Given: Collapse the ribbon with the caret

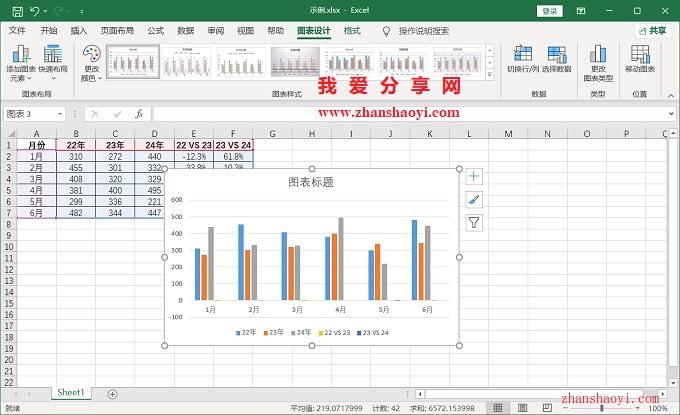Looking at the screenshot, I should pos(671,95).
